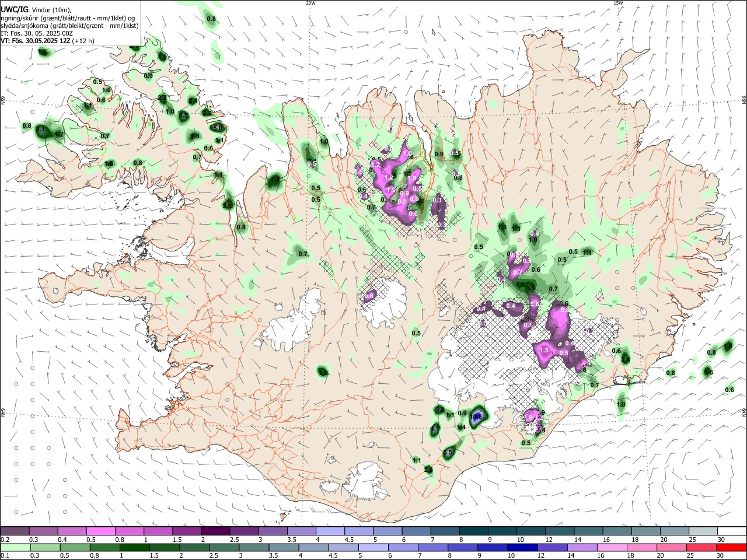Select rain scale swatch between 25 and 30
Image resolution: width=747 pixels, height=560 pixels.
702,547
